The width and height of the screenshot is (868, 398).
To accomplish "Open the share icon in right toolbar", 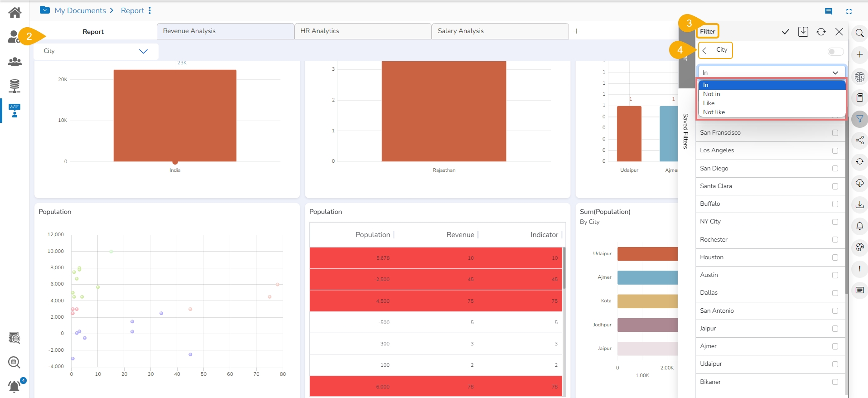I will [x=859, y=140].
